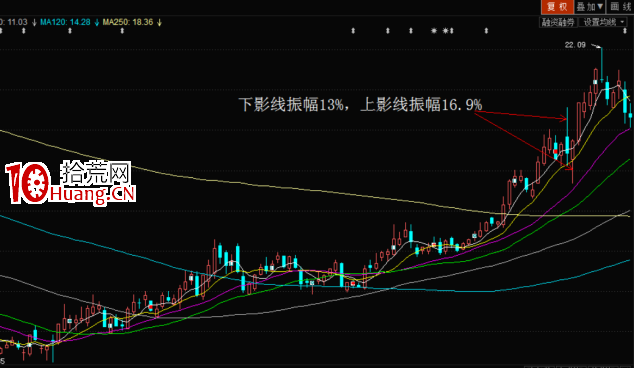Open the 叠加 dropdown

coord(590,6)
